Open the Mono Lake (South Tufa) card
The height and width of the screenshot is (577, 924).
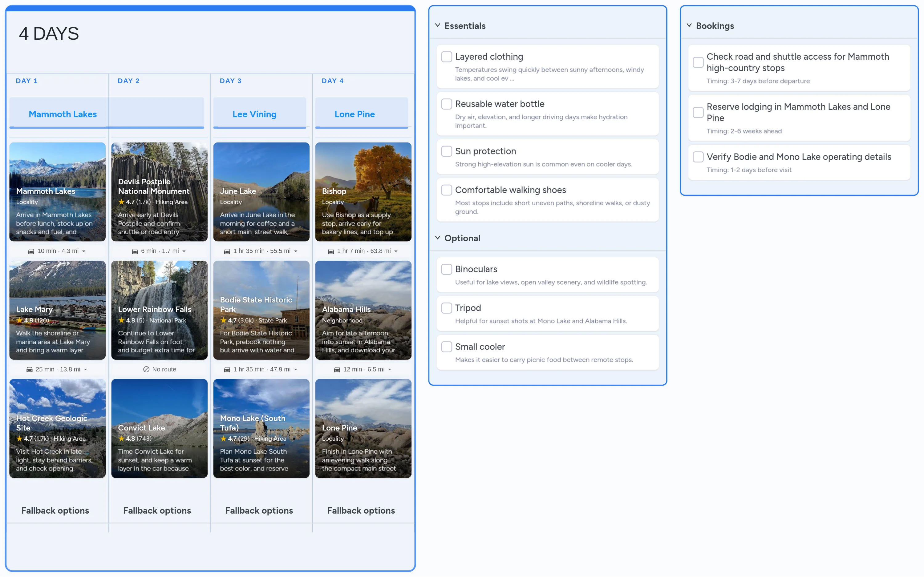point(261,428)
